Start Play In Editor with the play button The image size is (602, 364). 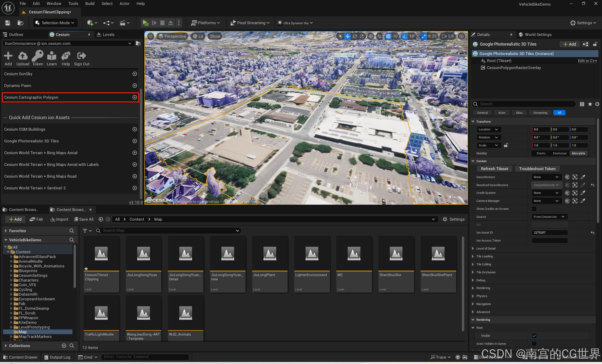[x=145, y=23]
